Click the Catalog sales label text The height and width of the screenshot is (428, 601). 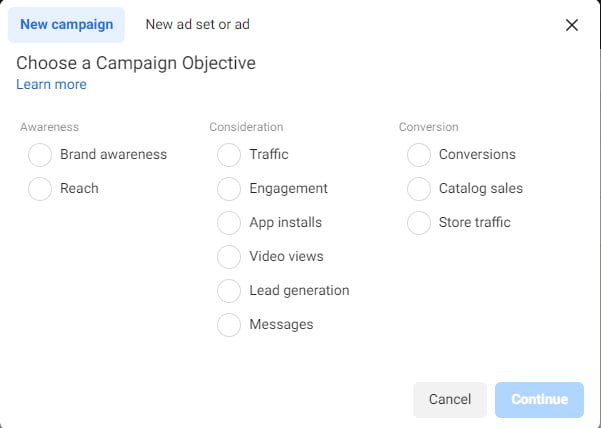pyautogui.click(x=481, y=189)
